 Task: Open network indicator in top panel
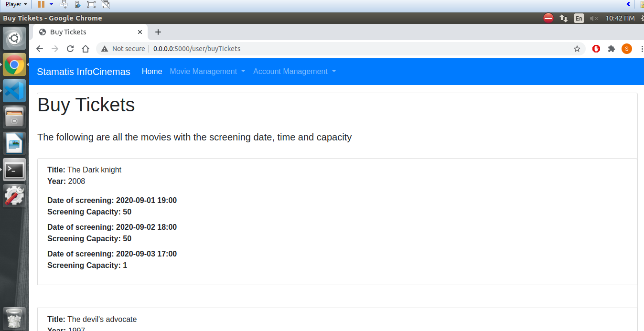click(x=564, y=18)
